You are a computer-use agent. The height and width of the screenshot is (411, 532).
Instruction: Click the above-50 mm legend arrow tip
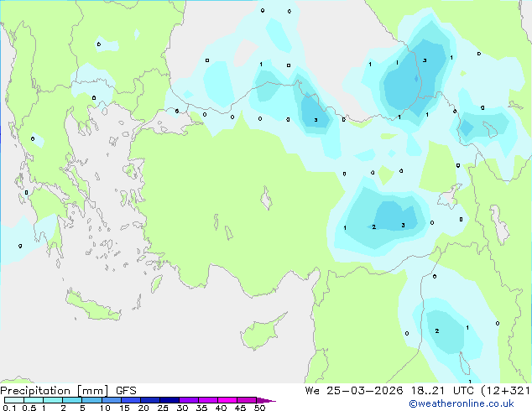[x=266, y=400]
